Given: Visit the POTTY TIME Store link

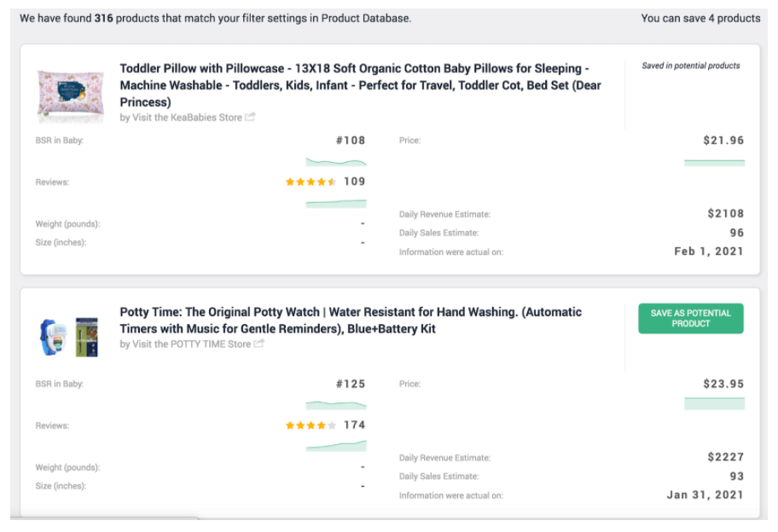Looking at the screenshot, I should [x=192, y=344].
